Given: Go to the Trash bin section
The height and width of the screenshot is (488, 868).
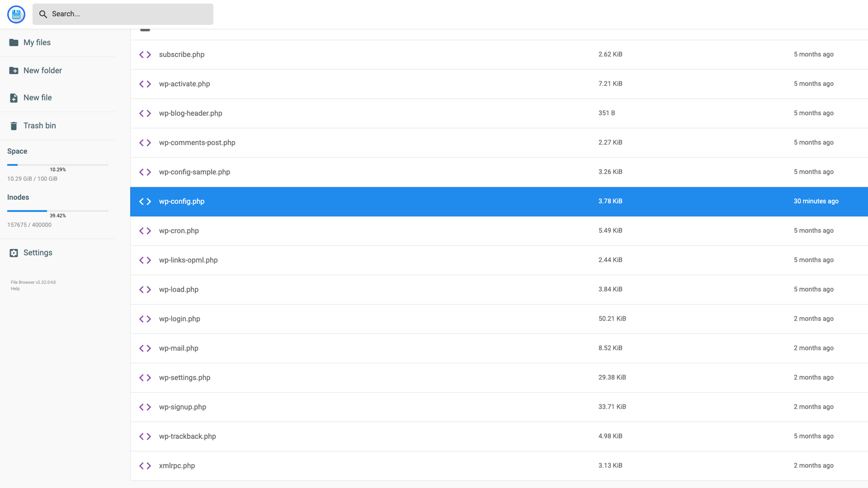Looking at the screenshot, I should (x=40, y=126).
